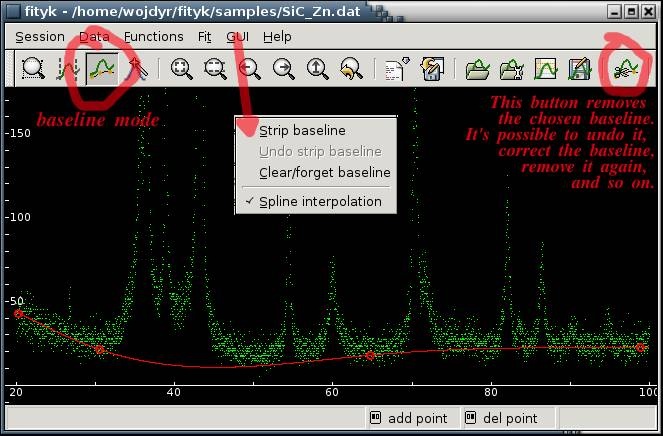Maximize the fityk window
The width and height of the screenshot is (663, 436).
[x=632, y=11]
